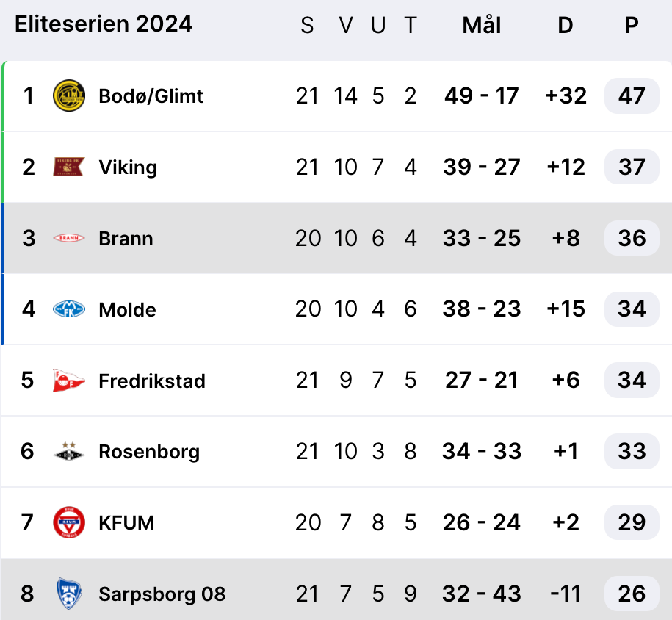This screenshot has width=672, height=620.
Task: Click the Molde club badge
Action: click(69, 309)
